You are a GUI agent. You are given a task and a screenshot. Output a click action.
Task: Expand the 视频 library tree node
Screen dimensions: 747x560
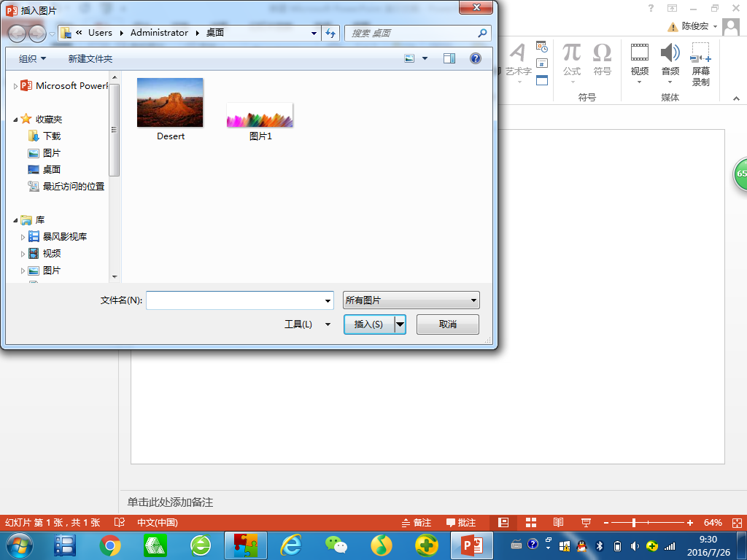point(23,254)
